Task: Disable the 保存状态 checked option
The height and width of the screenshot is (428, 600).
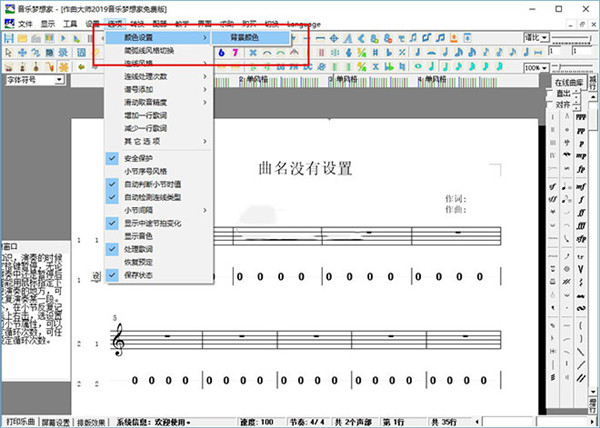Action: tap(140, 275)
